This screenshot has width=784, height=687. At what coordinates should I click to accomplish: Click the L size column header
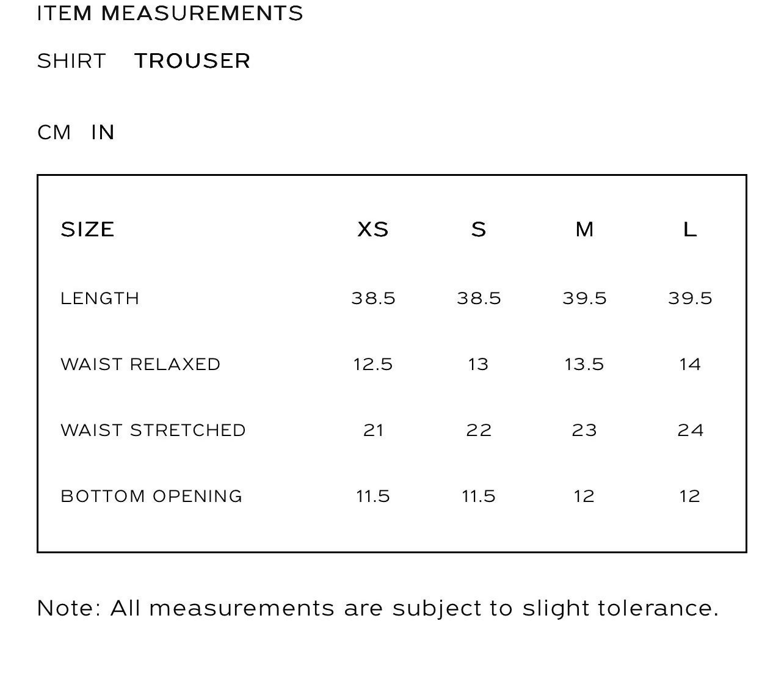(690, 230)
